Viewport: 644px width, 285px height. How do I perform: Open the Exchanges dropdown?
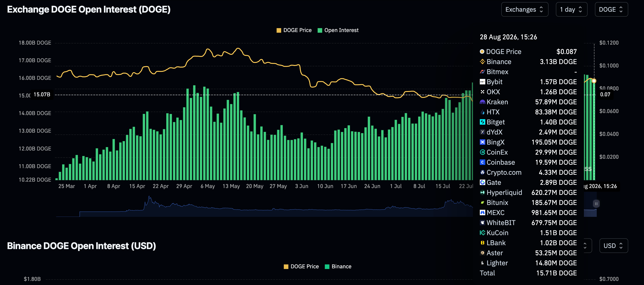(525, 10)
